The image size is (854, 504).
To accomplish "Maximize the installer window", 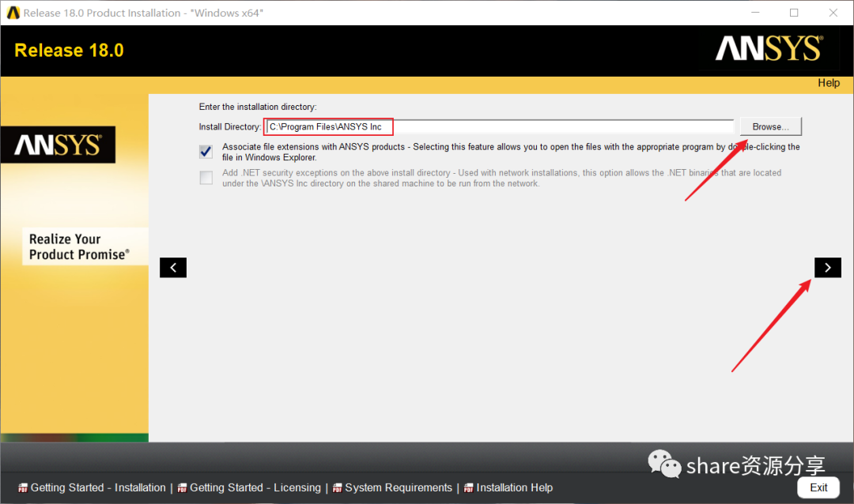I will [794, 13].
